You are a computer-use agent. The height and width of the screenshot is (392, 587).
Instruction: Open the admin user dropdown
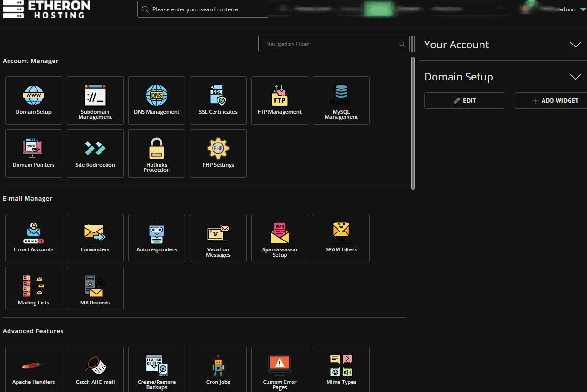572,9
